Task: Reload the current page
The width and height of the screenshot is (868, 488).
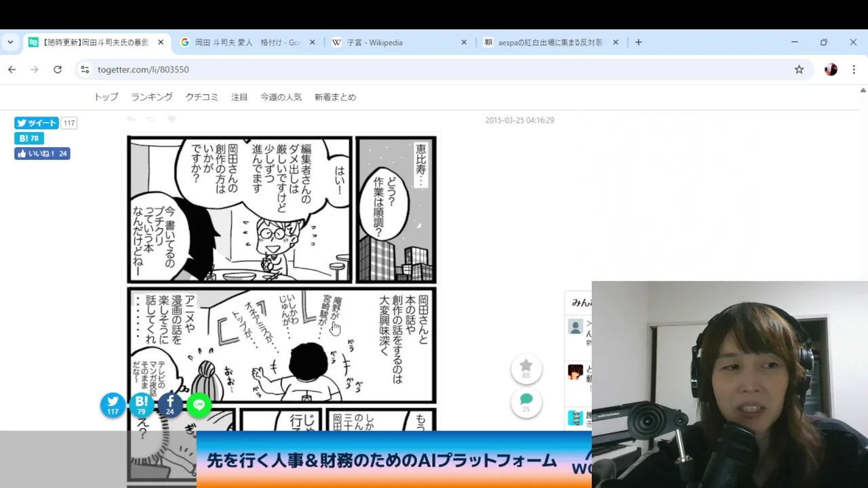Action: click(58, 69)
